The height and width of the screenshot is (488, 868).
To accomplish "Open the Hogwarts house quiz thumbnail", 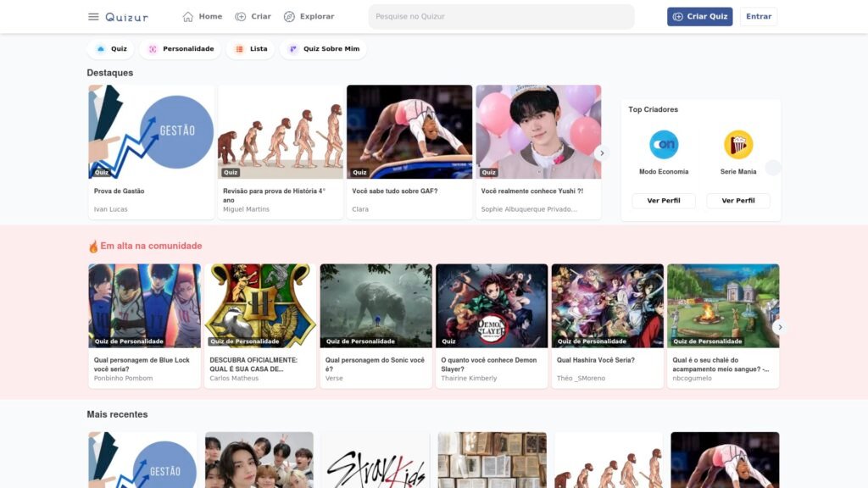I will tap(260, 305).
